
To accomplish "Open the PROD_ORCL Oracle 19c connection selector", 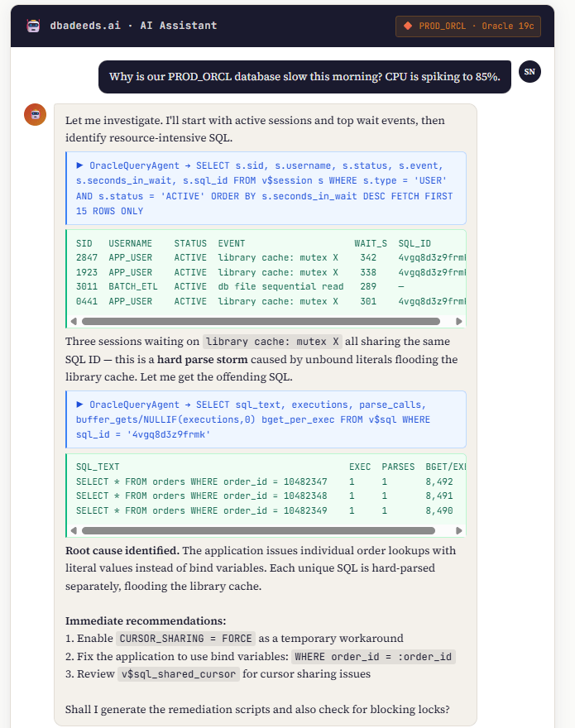I will tap(467, 26).
